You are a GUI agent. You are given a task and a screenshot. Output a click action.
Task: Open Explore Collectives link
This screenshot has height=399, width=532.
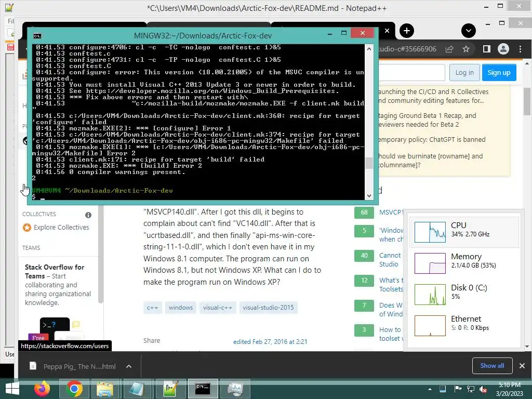point(61,228)
